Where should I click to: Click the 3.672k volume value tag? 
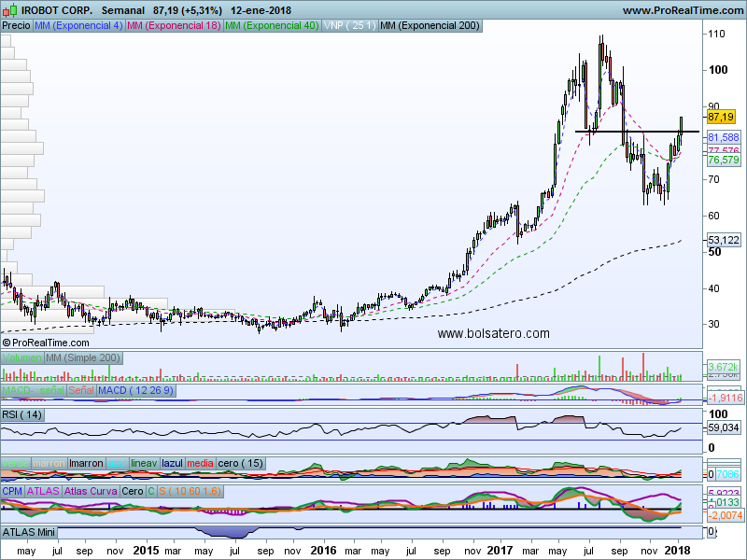(723, 367)
